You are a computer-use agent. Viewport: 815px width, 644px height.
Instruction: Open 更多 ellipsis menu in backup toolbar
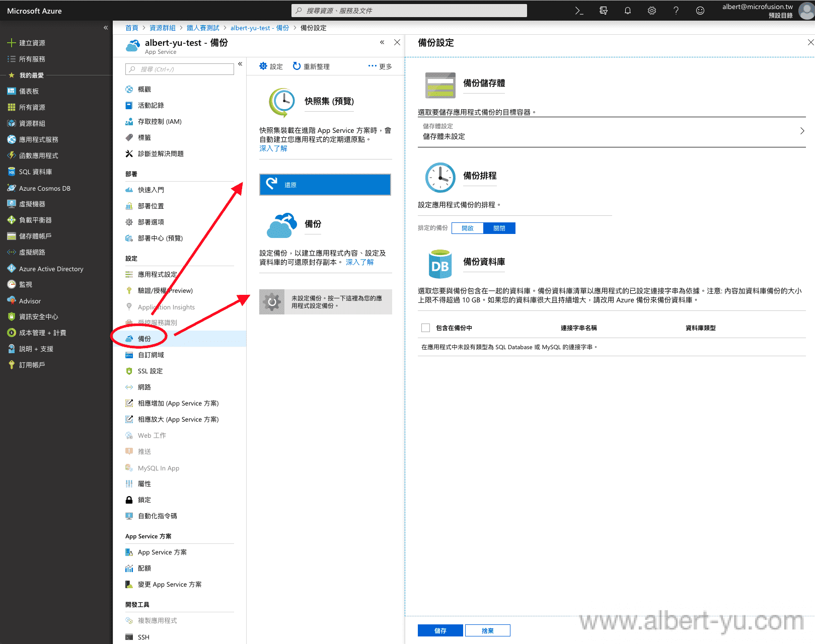[x=380, y=66]
